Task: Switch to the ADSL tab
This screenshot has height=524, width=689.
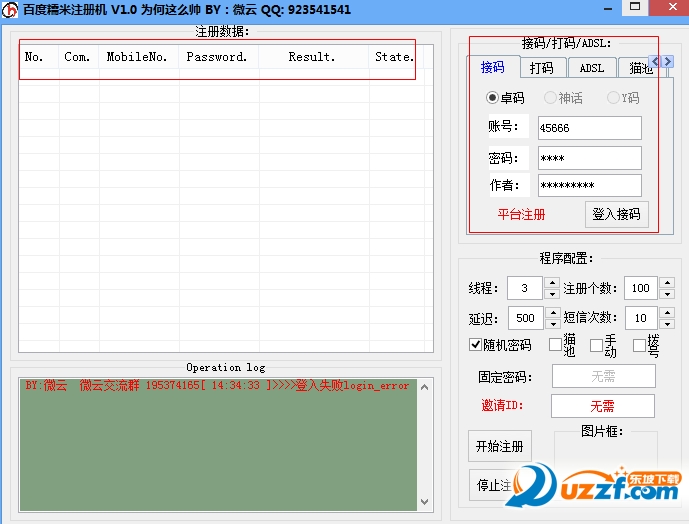Action: pos(592,68)
